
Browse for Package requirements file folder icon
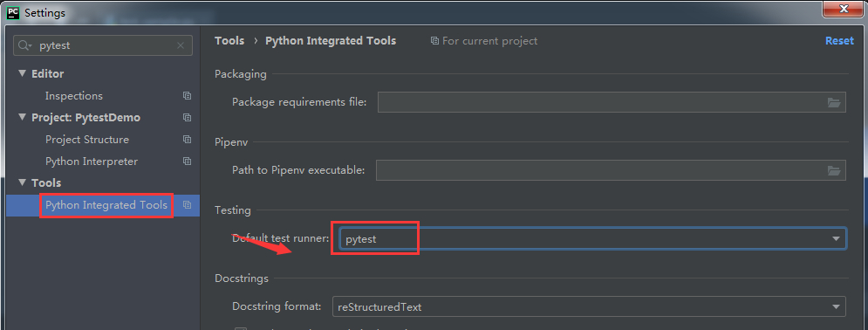click(834, 102)
